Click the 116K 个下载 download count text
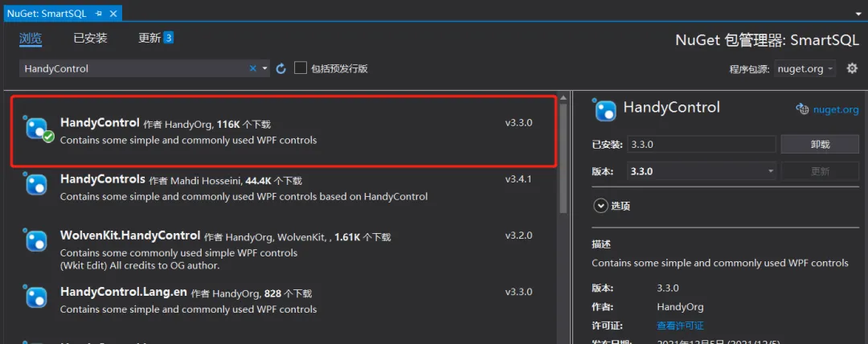868x344 pixels. click(x=244, y=124)
